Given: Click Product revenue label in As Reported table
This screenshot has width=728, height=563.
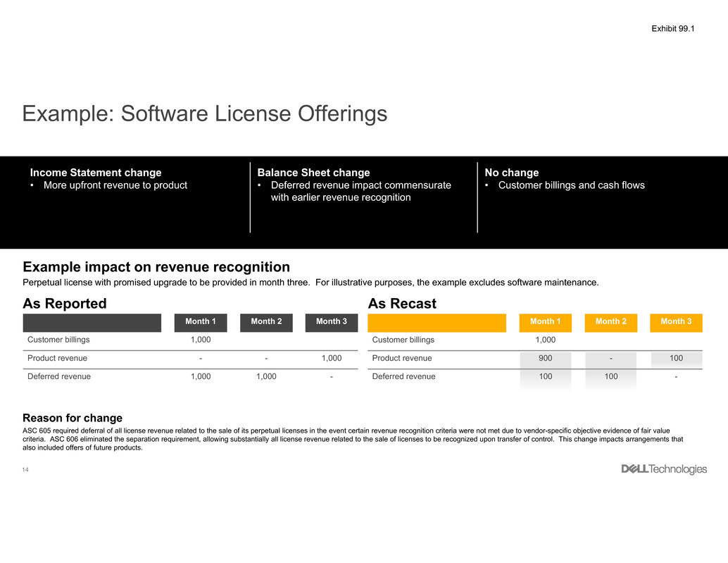Looking at the screenshot, I should [57, 358].
